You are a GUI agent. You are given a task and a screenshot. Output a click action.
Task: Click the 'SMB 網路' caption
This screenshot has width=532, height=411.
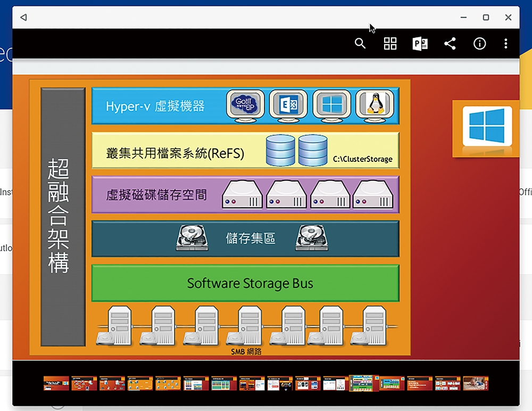[x=246, y=351]
